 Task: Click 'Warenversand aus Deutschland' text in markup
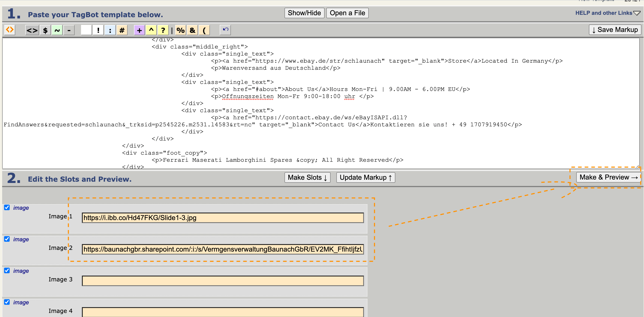274,68
